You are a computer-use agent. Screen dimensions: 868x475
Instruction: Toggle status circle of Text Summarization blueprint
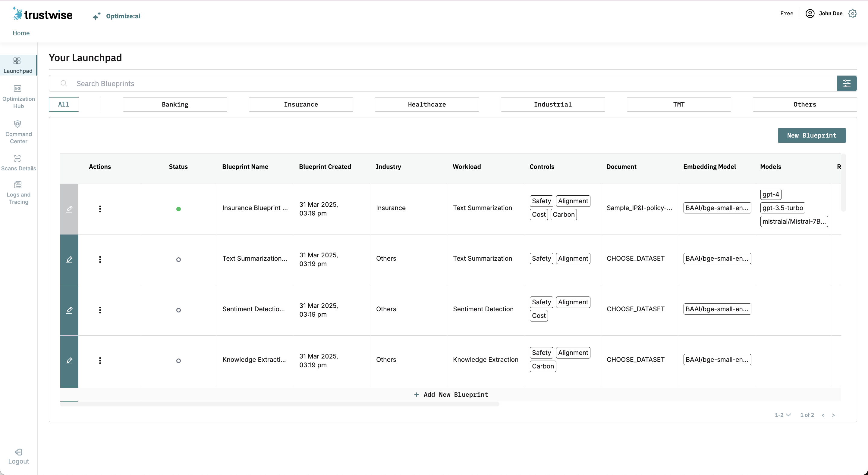point(179,259)
